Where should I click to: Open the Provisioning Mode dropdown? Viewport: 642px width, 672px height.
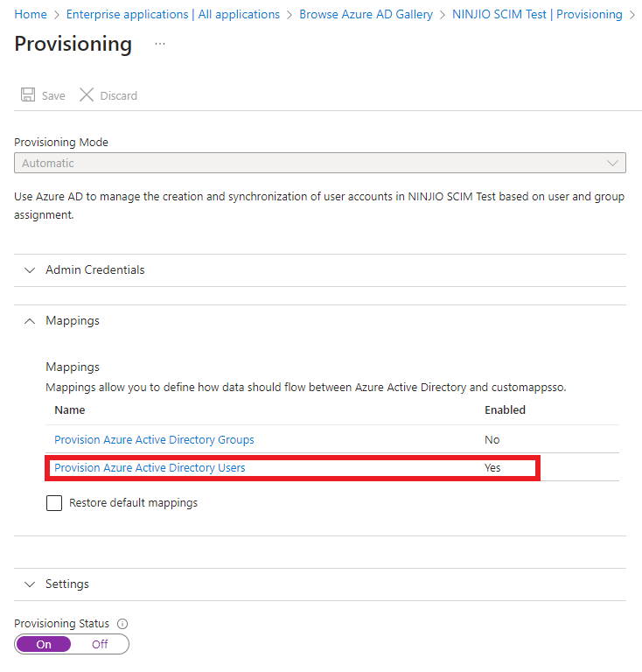tap(320, 163)
